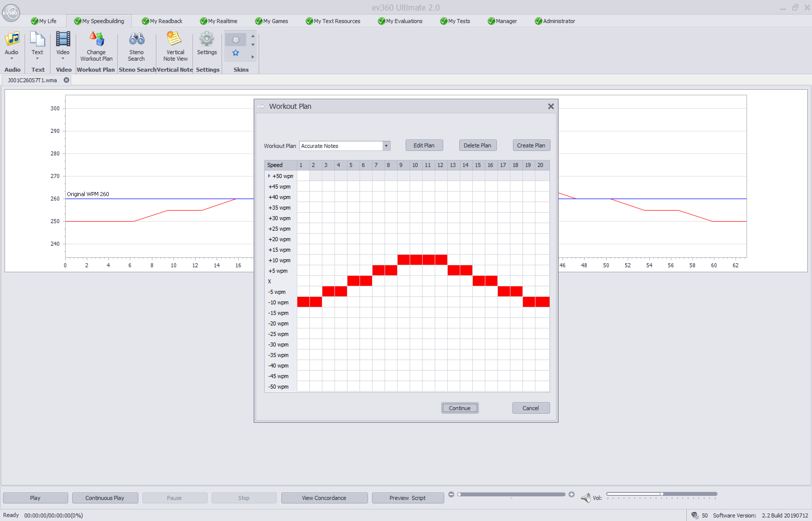Toggle the -10 wpm cell in column 1
This screenshot has height=521, width=812.
303,302
